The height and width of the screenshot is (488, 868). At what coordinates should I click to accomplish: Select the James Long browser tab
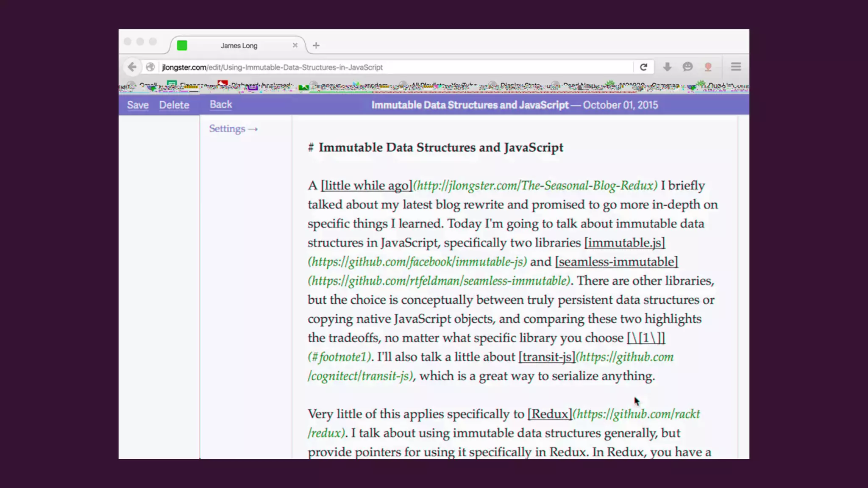coord(239,45)
